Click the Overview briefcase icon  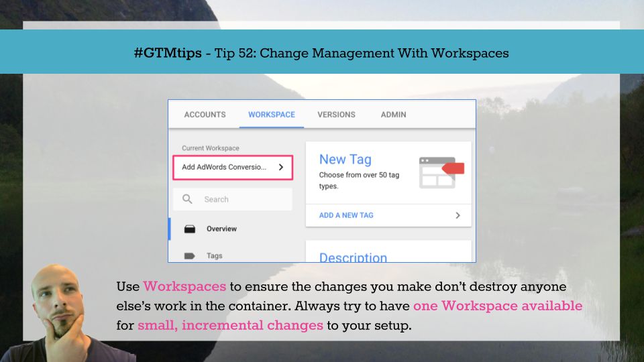point(190,229)
